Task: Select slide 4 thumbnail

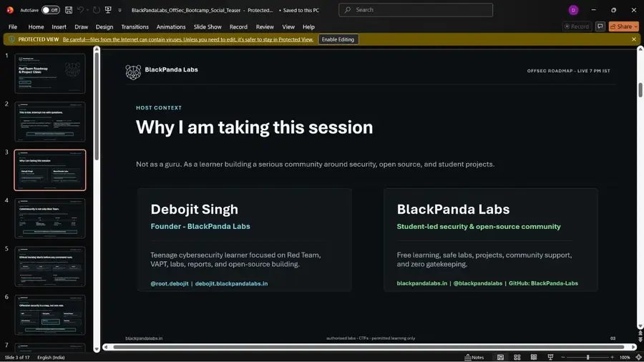Action: pyautogui.click(x=50, y=218)
